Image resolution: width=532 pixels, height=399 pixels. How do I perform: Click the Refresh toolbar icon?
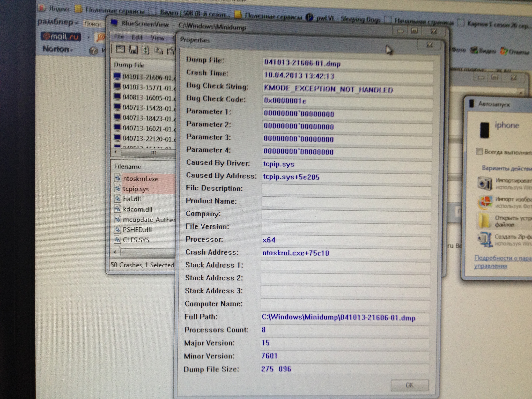click(146, 50)
